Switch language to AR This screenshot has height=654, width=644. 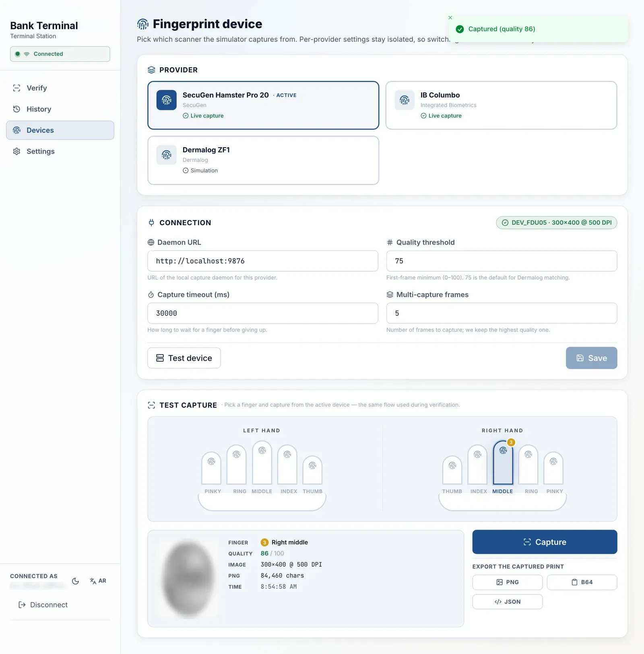(98, 581)
